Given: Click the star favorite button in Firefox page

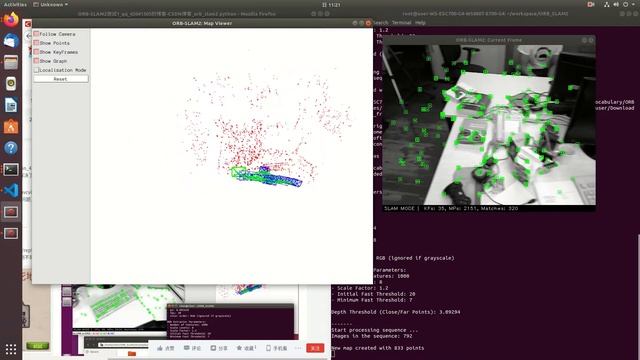Looking at the screenshot, I should coord(247,348).
